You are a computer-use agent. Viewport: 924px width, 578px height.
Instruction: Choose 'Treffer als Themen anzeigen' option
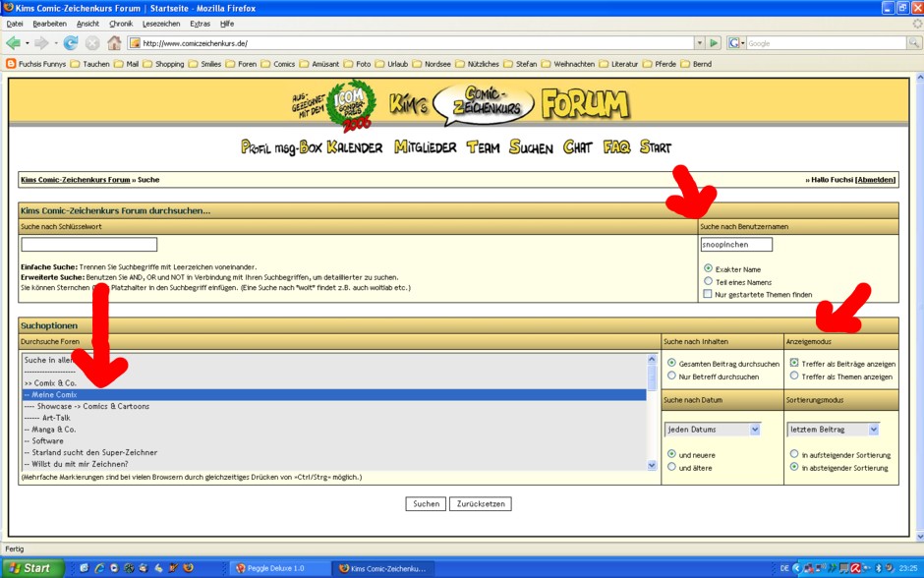794,376
